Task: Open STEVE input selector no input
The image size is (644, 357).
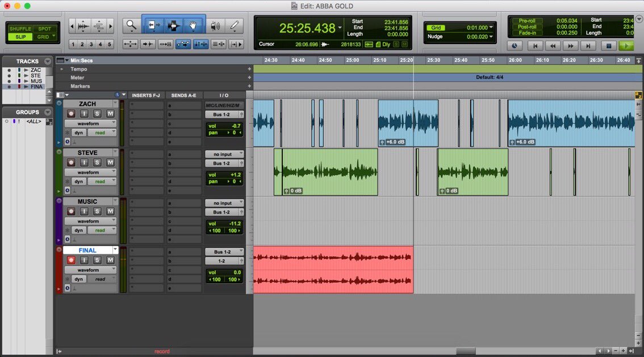Action: click(x=224, y=154)
